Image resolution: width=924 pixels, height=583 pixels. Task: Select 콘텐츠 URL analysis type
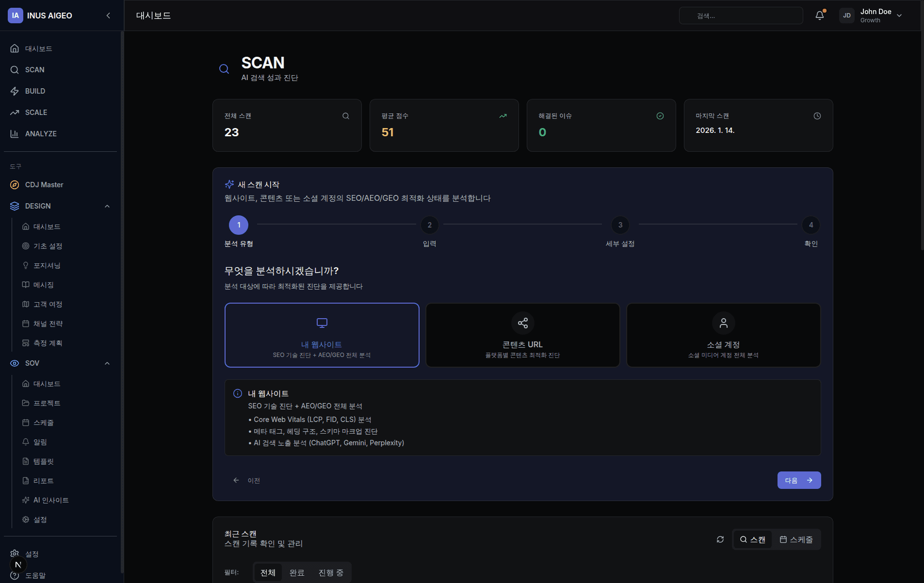tap(522, 335)
